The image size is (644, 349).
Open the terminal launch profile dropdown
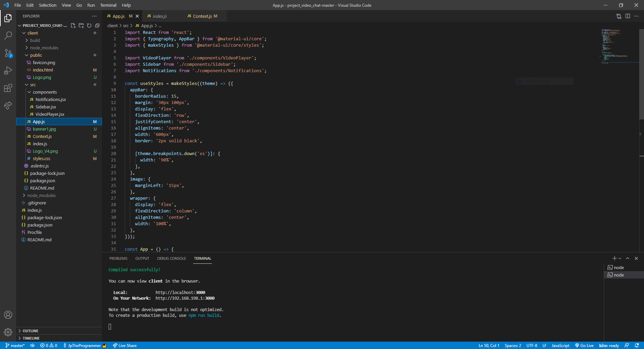point(620,258)
